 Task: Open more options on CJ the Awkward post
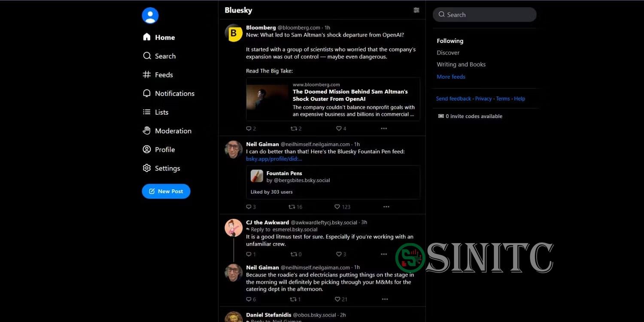click(384, 254)
